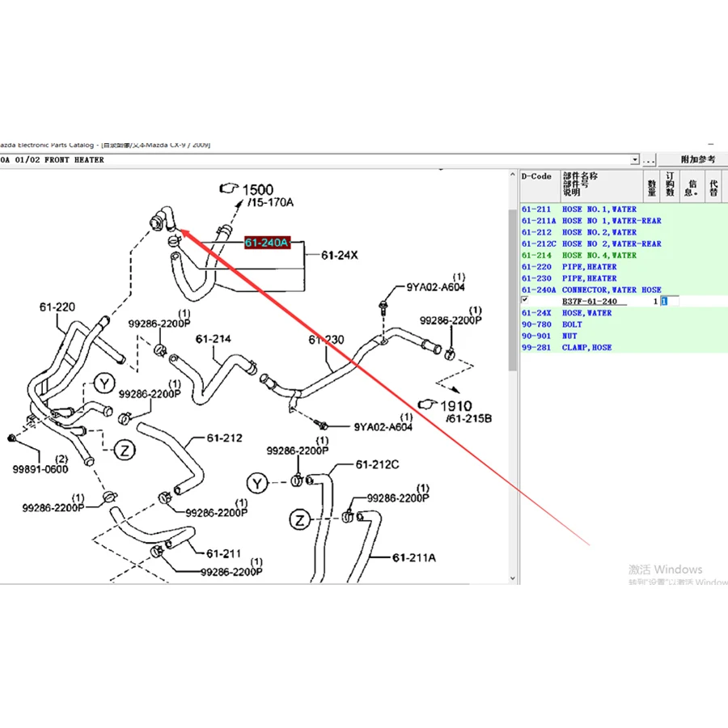Click the hand pointer icon beside 1910
The height and width of the screenshot is (728, 728).
(427, 404)
